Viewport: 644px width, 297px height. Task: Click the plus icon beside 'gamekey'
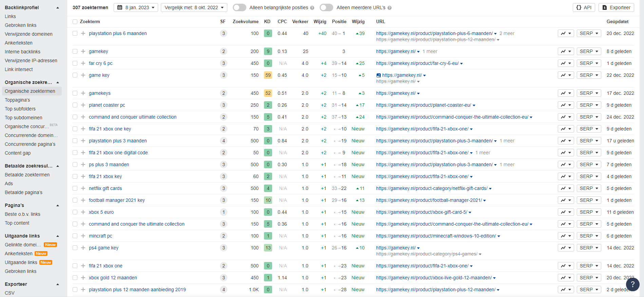pyautogui.click(x=83, y=51)
